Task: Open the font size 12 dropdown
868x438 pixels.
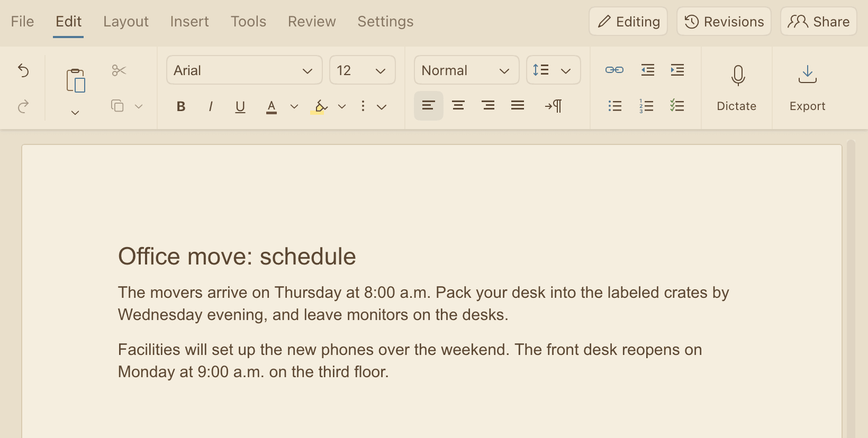Action: pyautogui.click(x=363, y=70)
